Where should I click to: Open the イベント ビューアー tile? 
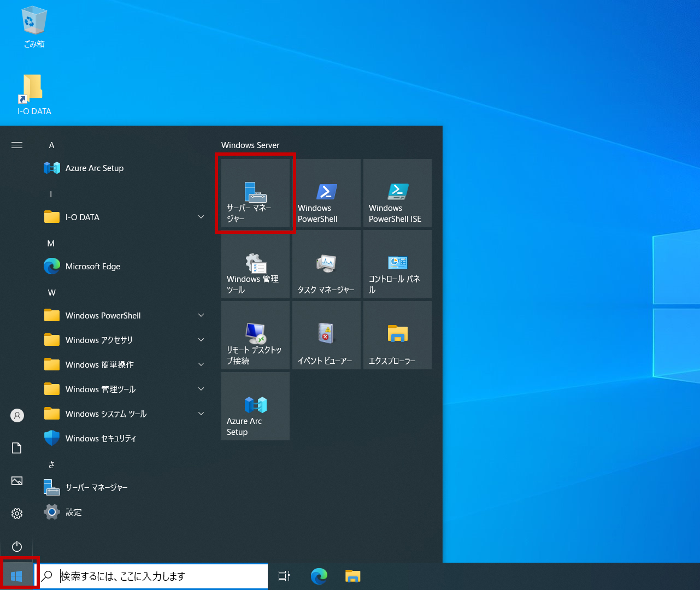(x=326, y=335)
